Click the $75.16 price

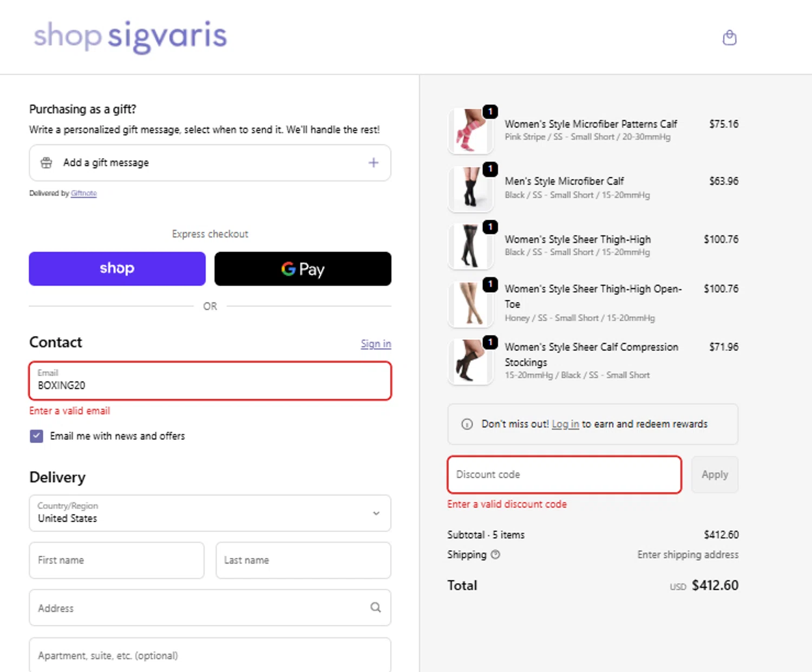[x=724, y=124]
